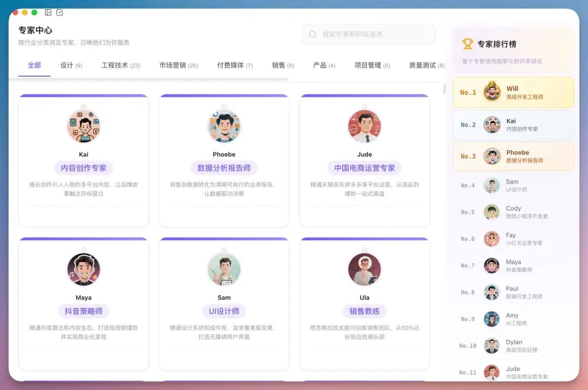Switch to the 全部 tab
Image resolution: width=588 pixels, height=390 pixels.
pos(33,64)
